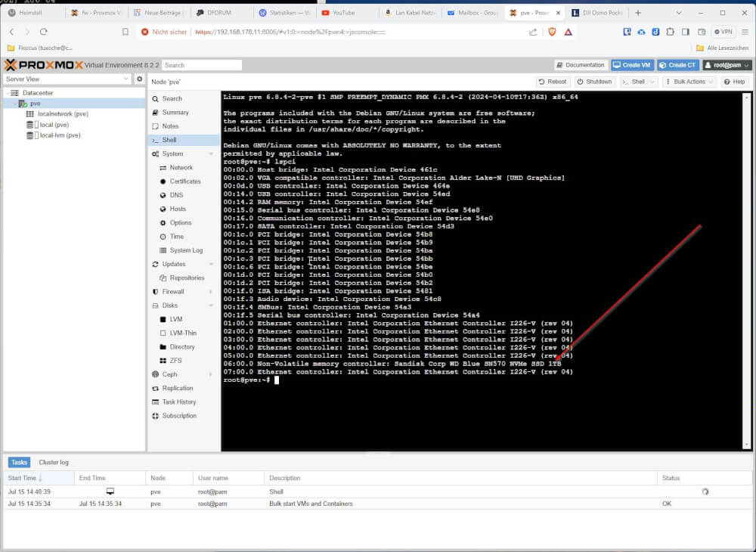The image size is (756, 552).
Task: Open the browser extensions puzzle icon
Action: 670,32
